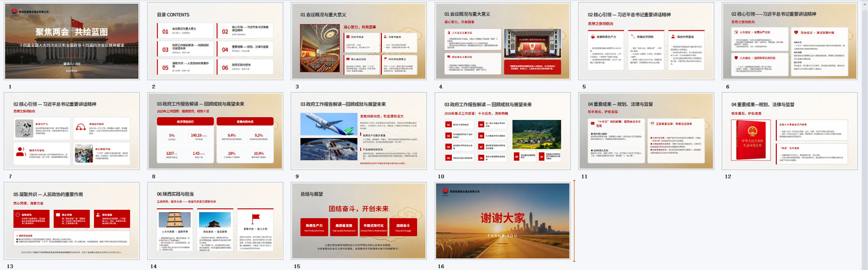
Task: Open slide 9 with the airplane photo
Action: pyautogui.click(x=359, y=131)
